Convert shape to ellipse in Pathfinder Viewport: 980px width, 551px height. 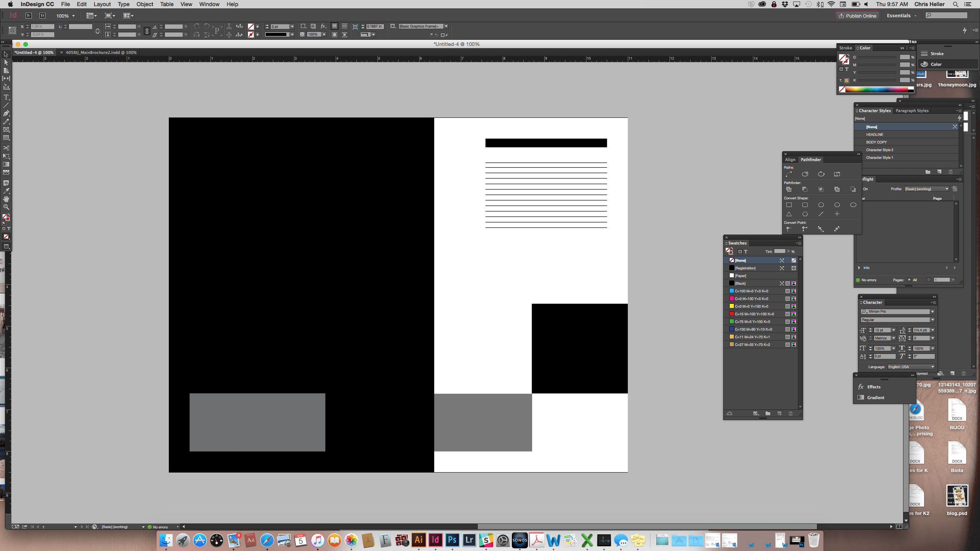(x=853, y=205)
